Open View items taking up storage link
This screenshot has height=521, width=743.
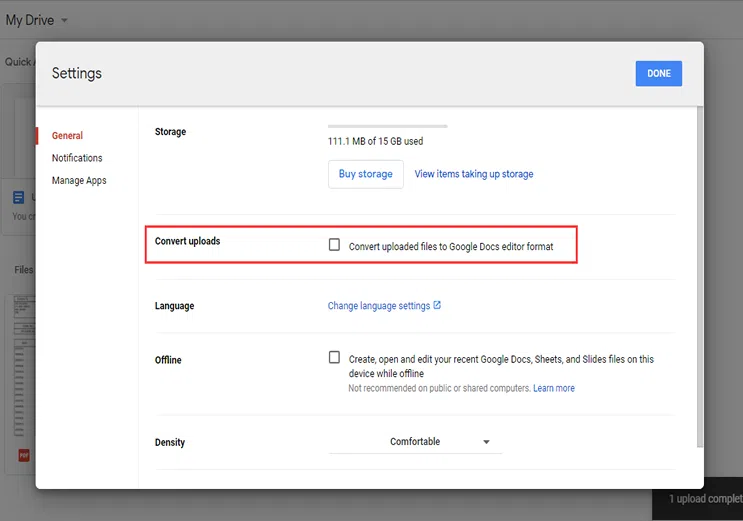tap(474, 174)
